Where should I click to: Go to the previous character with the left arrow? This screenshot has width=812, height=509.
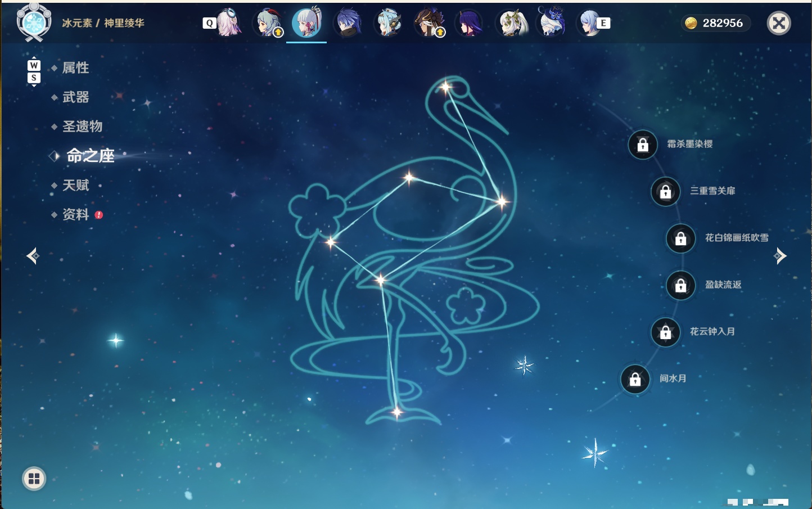point(33,256)
